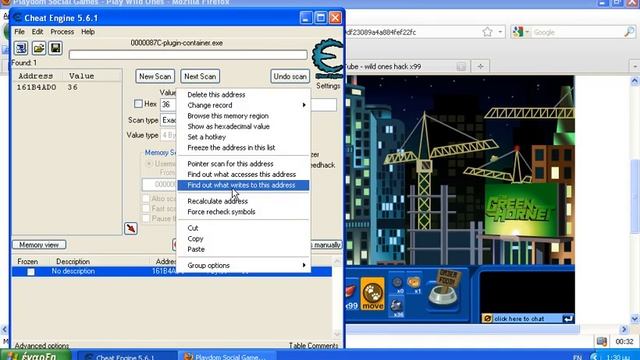Click the order food bowl icon
The width and height of the screenshot is (640, 360).
(444, 289)
